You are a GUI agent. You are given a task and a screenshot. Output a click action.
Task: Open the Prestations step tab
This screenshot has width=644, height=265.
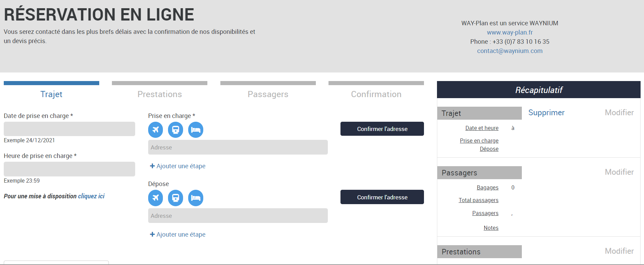pyautogui.click(x=159, y=94)
